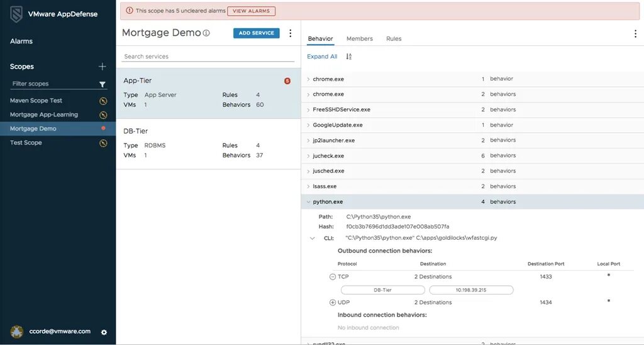Expand lsass.exe behaviors
Image resolution: width=644 pixels, height=345 pixels.
(308, 187)
